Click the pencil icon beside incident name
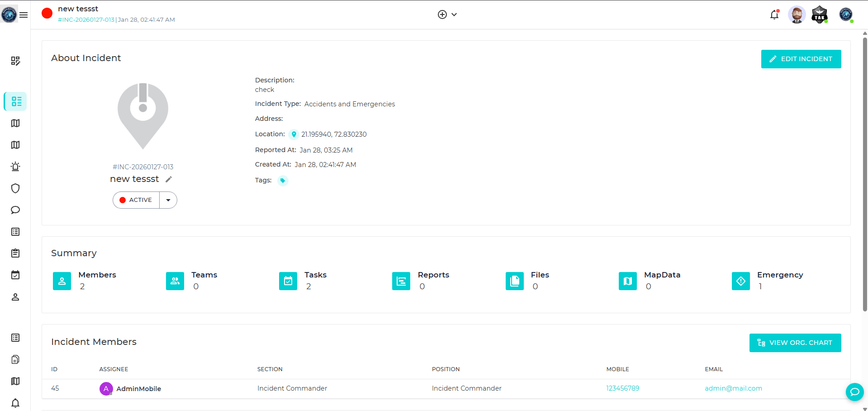Image resolution: width=868 pixels, height=411 pixels. pos(169,179)
